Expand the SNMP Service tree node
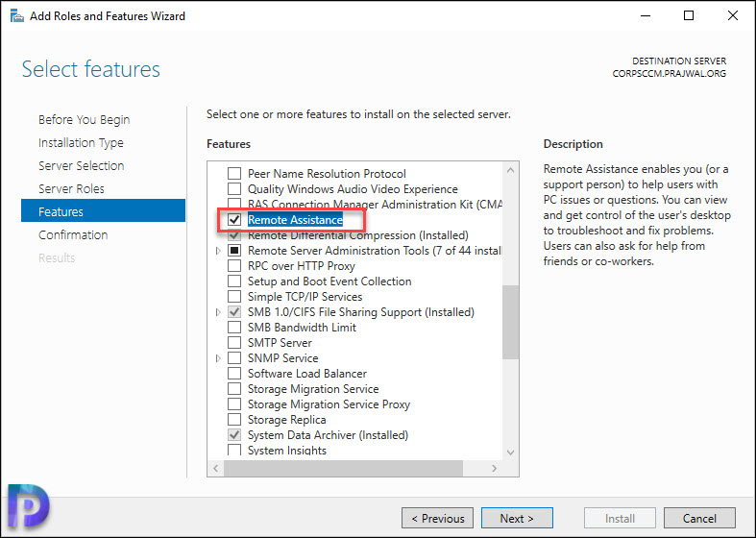The height and width of the screenshot is (538, 756). (x=218, y=358)
